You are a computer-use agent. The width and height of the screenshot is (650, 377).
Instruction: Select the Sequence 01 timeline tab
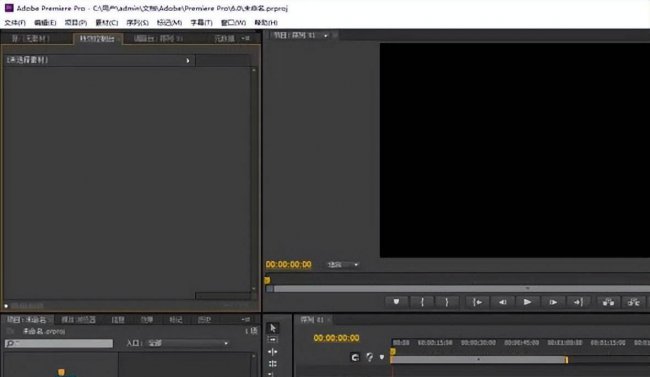click(312, 320)
